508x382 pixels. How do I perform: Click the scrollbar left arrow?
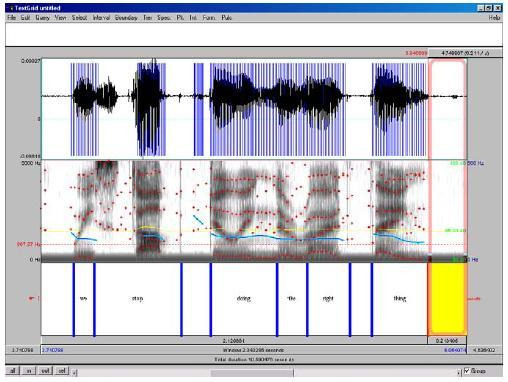point(74,372)
